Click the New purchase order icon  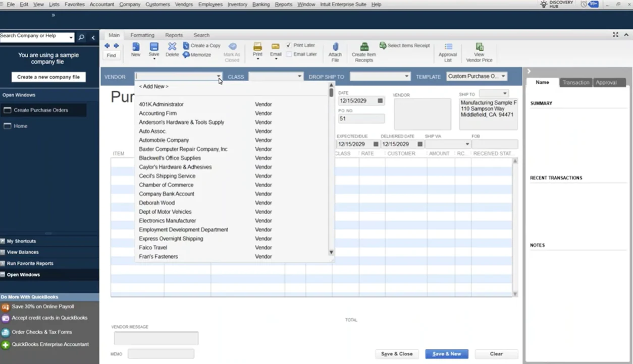[x=136, y=47]
